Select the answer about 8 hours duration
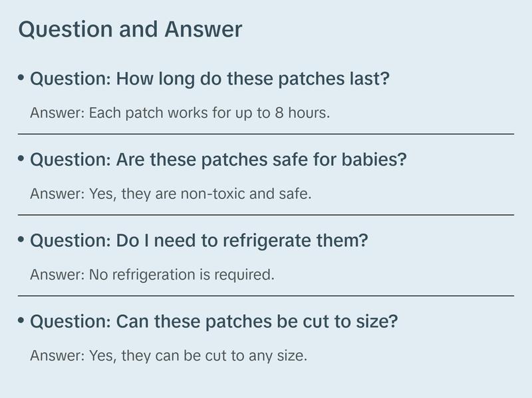The width and height of the screenshot is (532, 398). click(180, 112)
